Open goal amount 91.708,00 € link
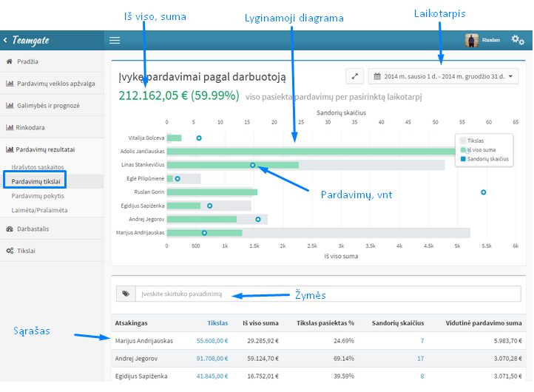534x392 pixels. coord(212,358)
